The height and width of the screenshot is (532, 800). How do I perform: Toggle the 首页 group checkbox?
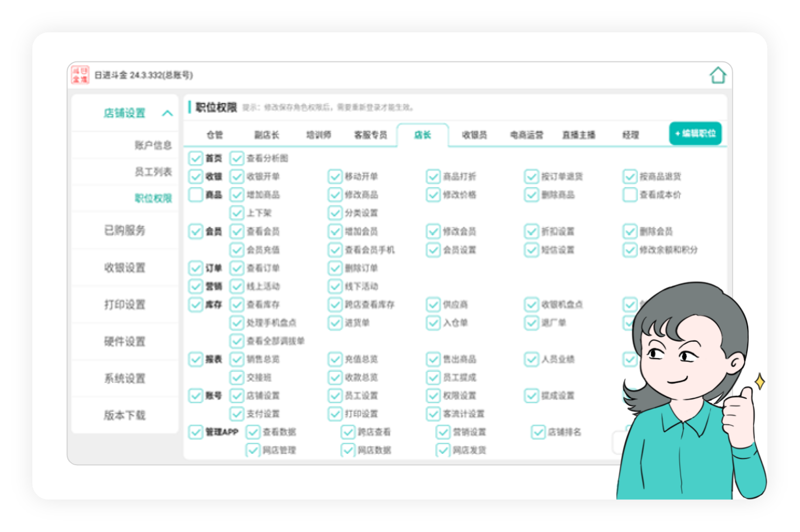pyautogui.click(x=196, y=158)
